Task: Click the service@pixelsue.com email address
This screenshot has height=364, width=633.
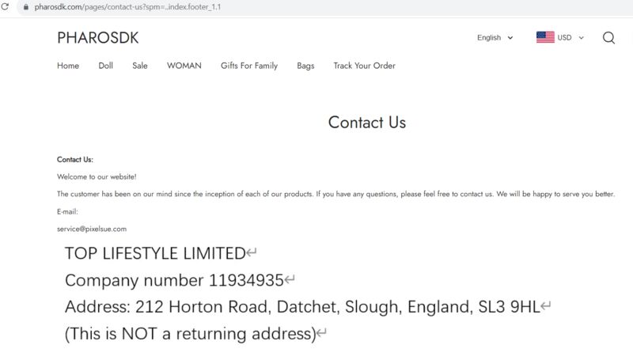Action: click(92, 229)
